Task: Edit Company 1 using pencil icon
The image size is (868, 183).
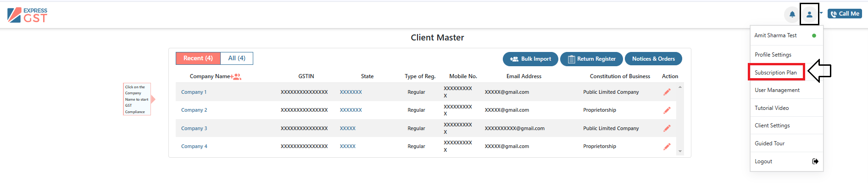Action: [667, 92]
